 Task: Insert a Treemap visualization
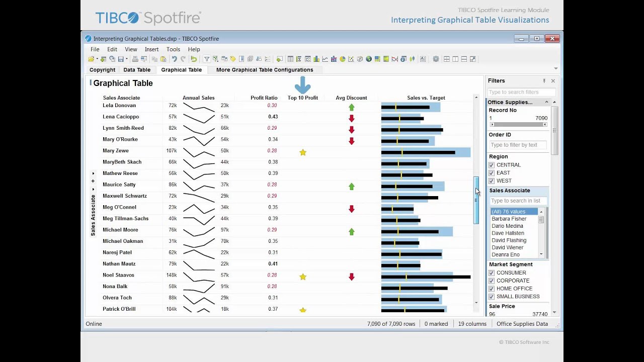(377, 59)
